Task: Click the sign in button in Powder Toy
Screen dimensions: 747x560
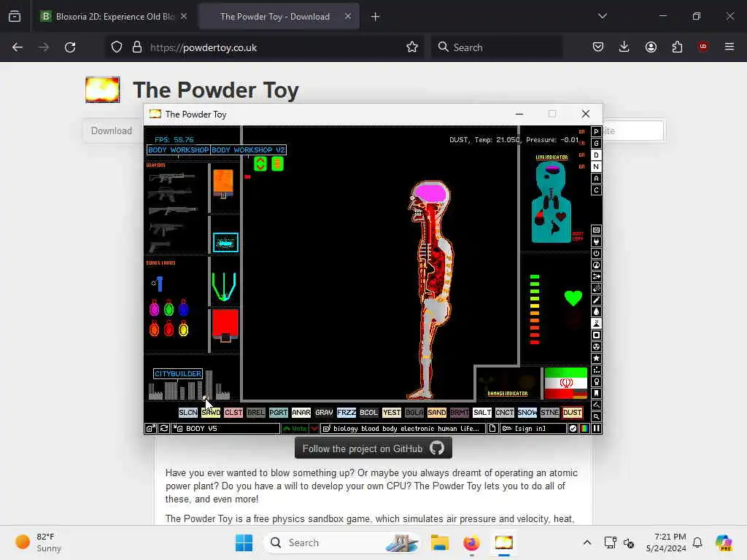Action: (x=533, y=429)
